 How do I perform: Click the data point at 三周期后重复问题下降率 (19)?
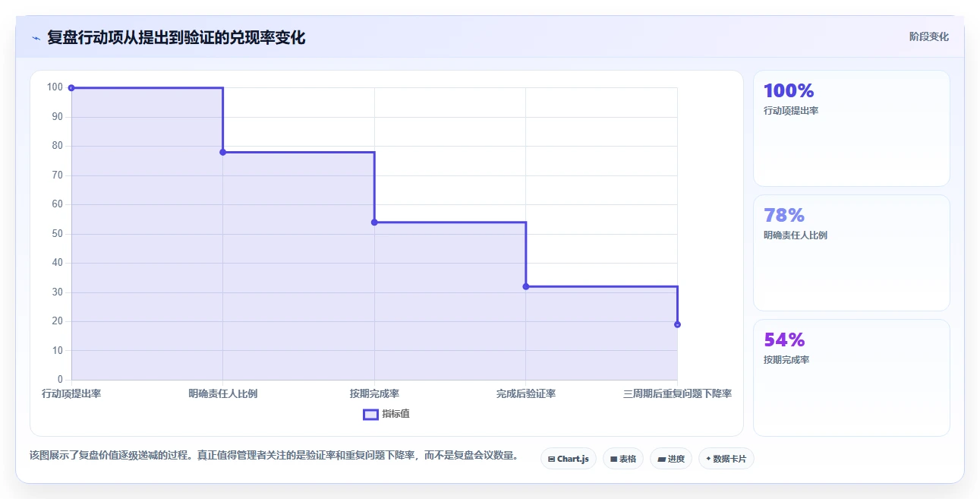pos(677,324)
